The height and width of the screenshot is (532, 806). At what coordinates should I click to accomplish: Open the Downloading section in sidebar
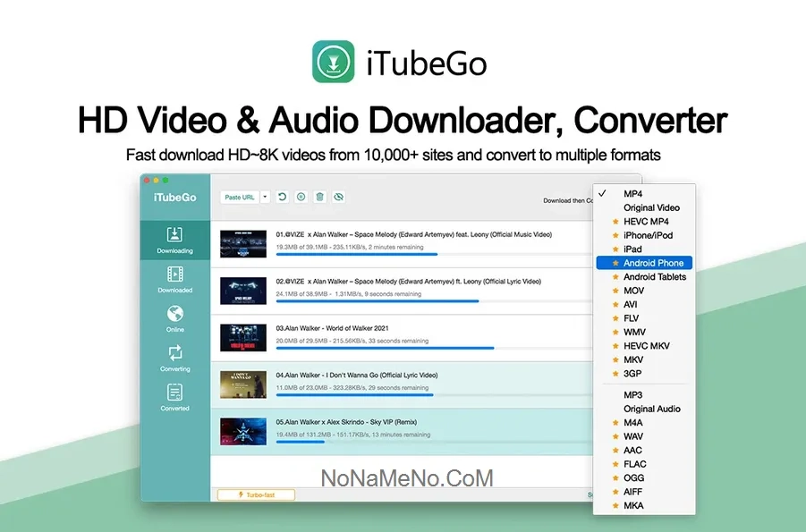(174, 240)
